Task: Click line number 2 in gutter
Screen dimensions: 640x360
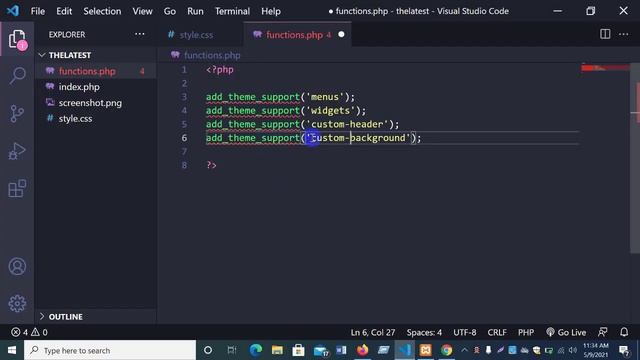Action: (184, 83)
